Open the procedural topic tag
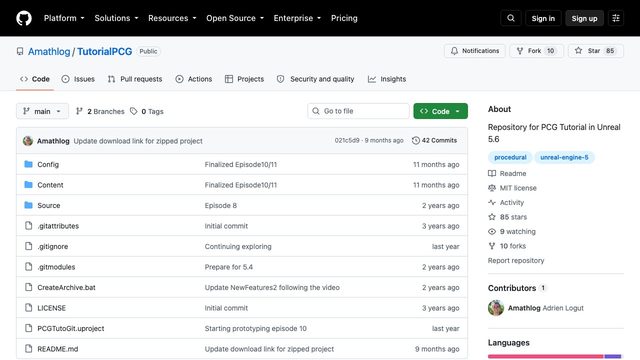This screenshot has height=360, width=640. 510,157
